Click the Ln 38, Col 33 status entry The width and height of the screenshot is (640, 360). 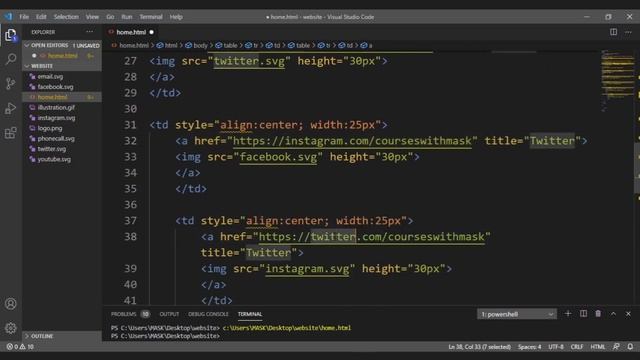coord(479,347)
